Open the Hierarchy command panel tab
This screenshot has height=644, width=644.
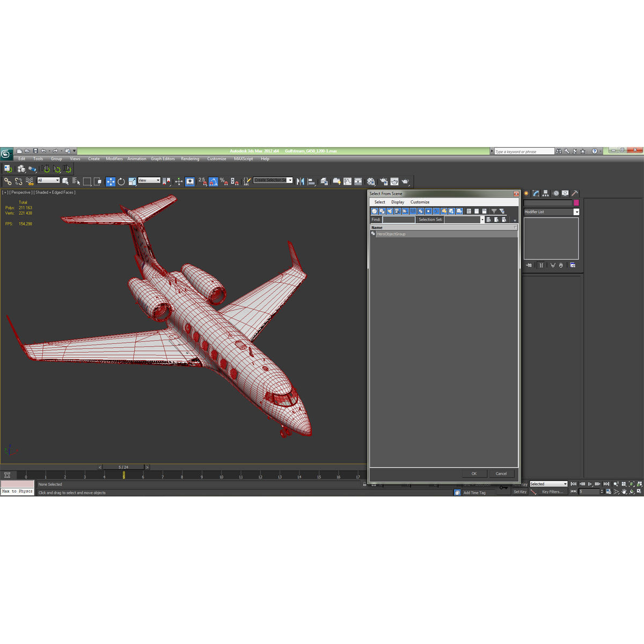tap(545, 193)
